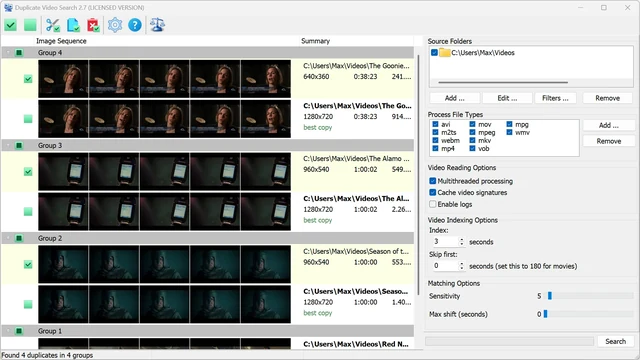
Task: Click Add under Source Folders
Action: (455, 98)
